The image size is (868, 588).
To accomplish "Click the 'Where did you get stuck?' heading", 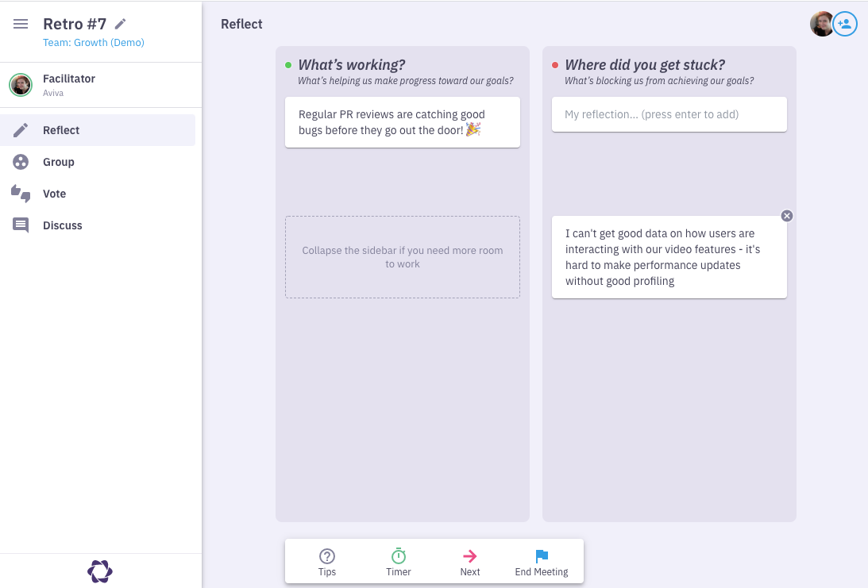I will point(644,65).
